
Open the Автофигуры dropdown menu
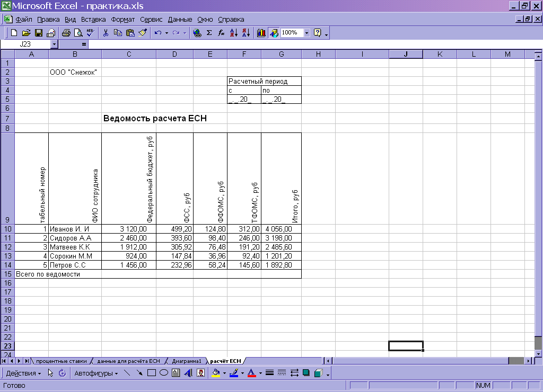click(x=96, y=373)
